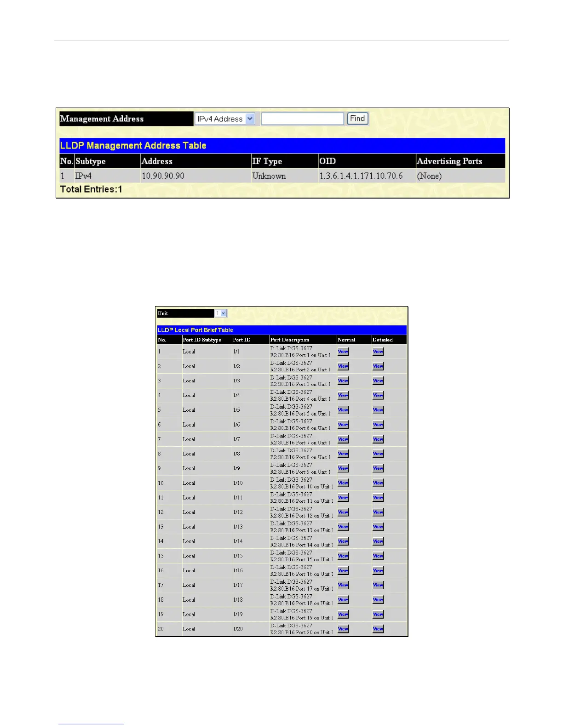Click Normal View button for port 1/3
Viewport: 563px width, 728px height.
click(343, 381)
